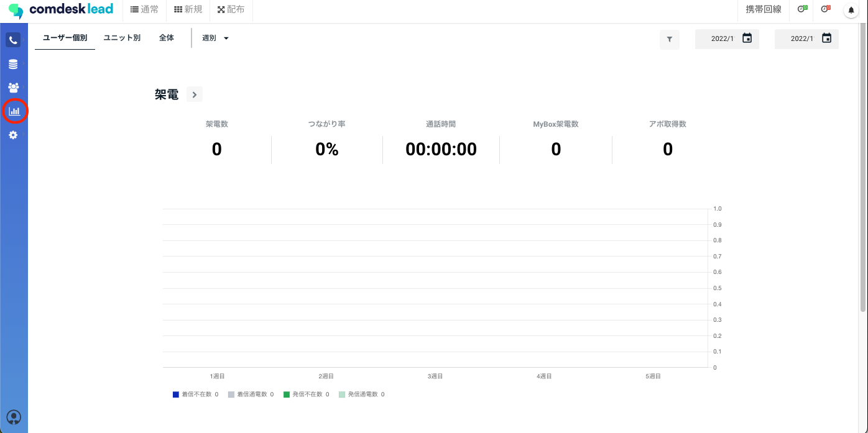Open the settings gear in sidebar

tap(13, 135)
